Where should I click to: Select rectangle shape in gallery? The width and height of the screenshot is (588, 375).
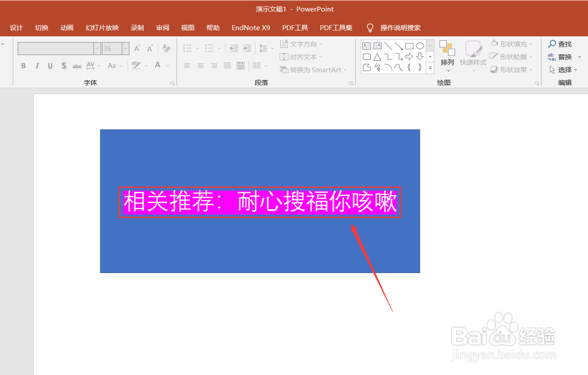coord(409,46)
